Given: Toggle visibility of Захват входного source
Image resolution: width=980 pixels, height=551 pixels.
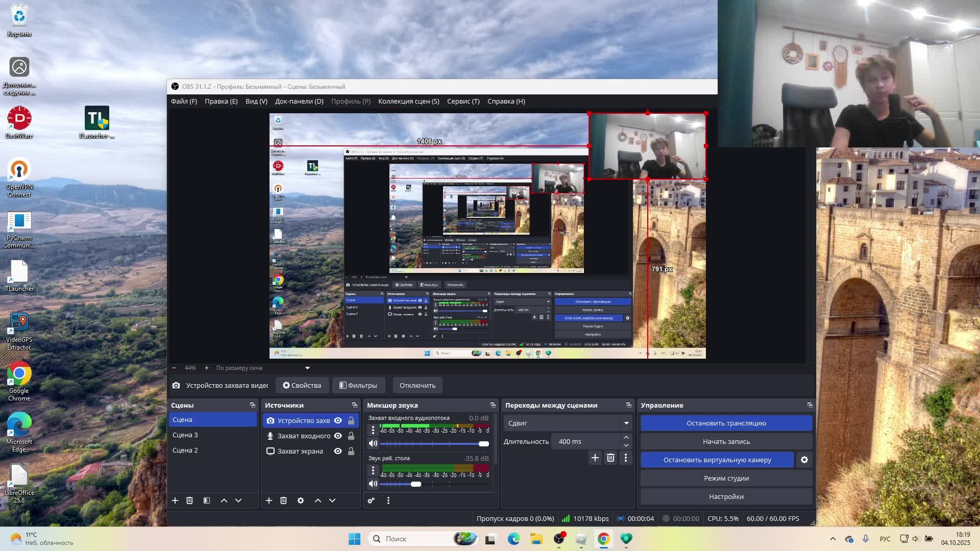Looking at the screenshot, I should [x=338, y=436].
